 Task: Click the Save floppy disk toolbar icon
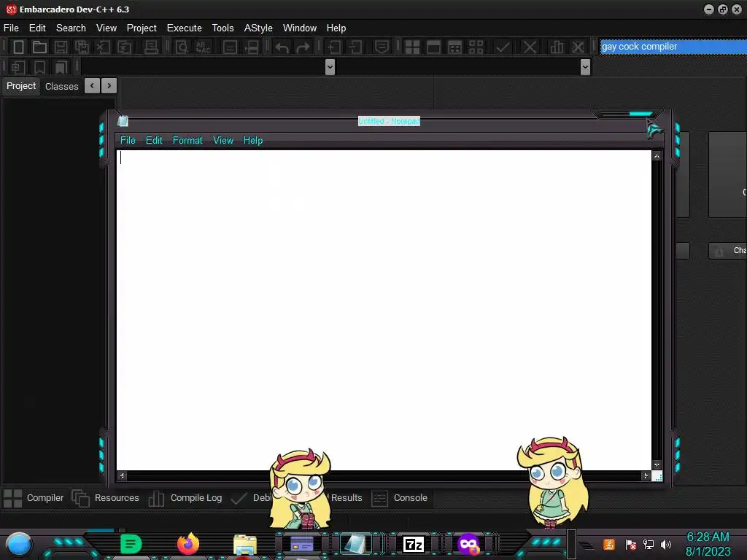pos(61,47)
